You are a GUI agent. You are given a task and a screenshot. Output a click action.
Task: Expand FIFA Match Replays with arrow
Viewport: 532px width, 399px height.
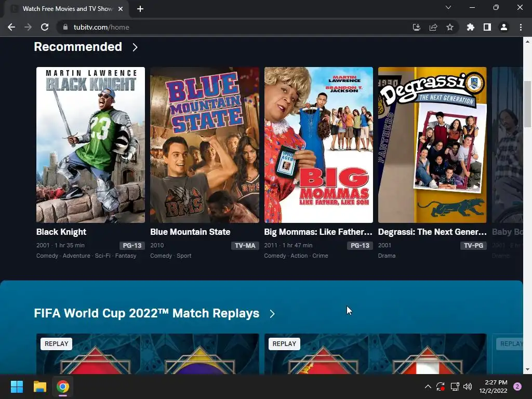point(272,314)
